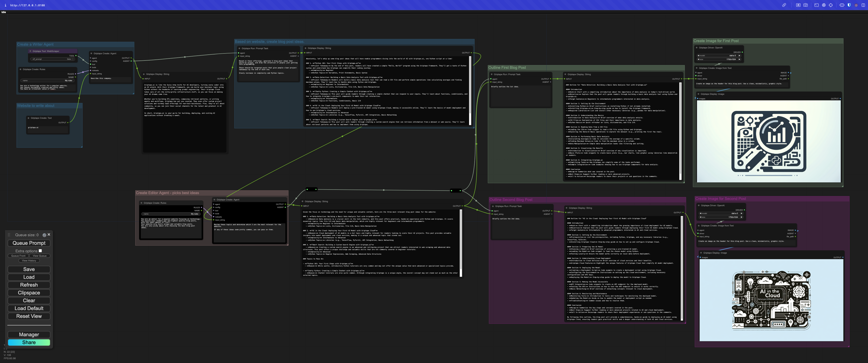Screen dimensions: 868x363
Task: Open the terminal console icon
Action: click(817, 5)
